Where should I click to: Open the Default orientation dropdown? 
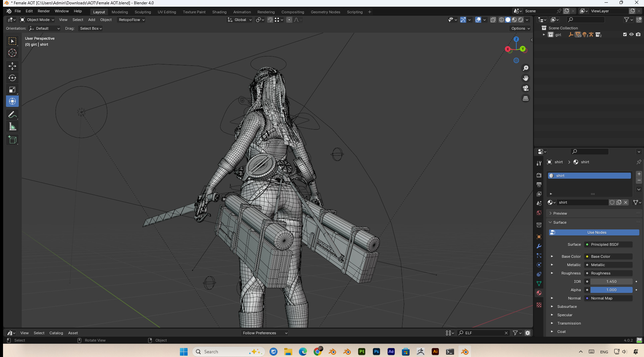click(44, 28)
